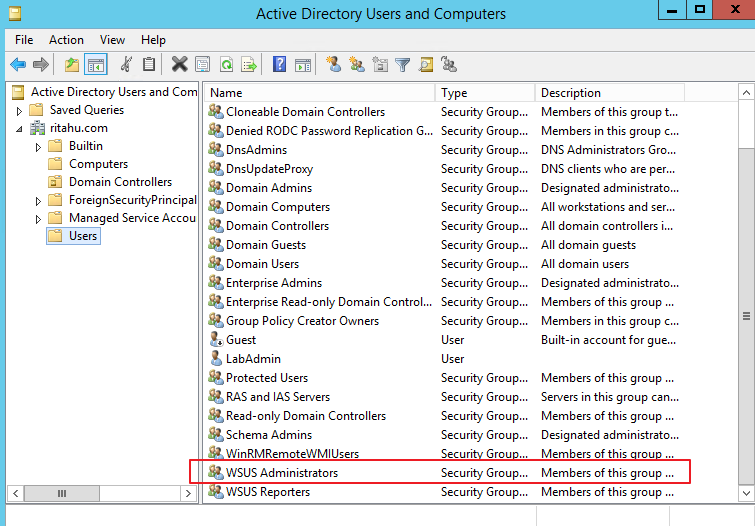Create new organizational unit icon
755x526 pixels.
tap(380, 64)
